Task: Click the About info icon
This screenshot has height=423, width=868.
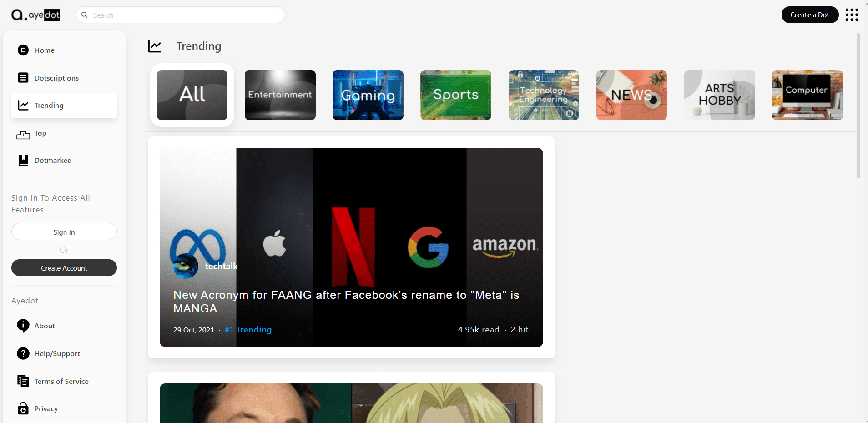Action: [x=23, y=326]
